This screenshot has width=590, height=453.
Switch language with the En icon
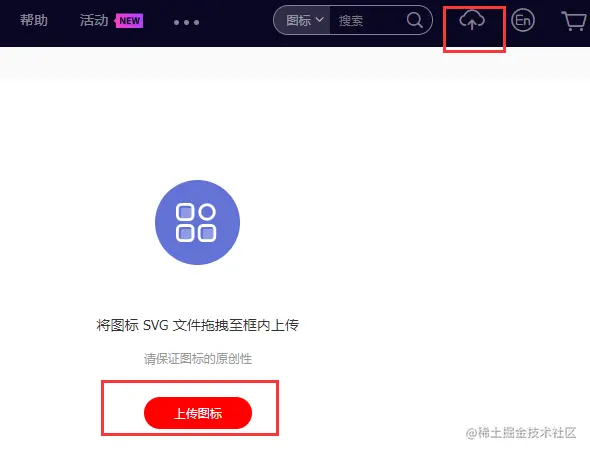pyautogui.click(x=523, y=20)
